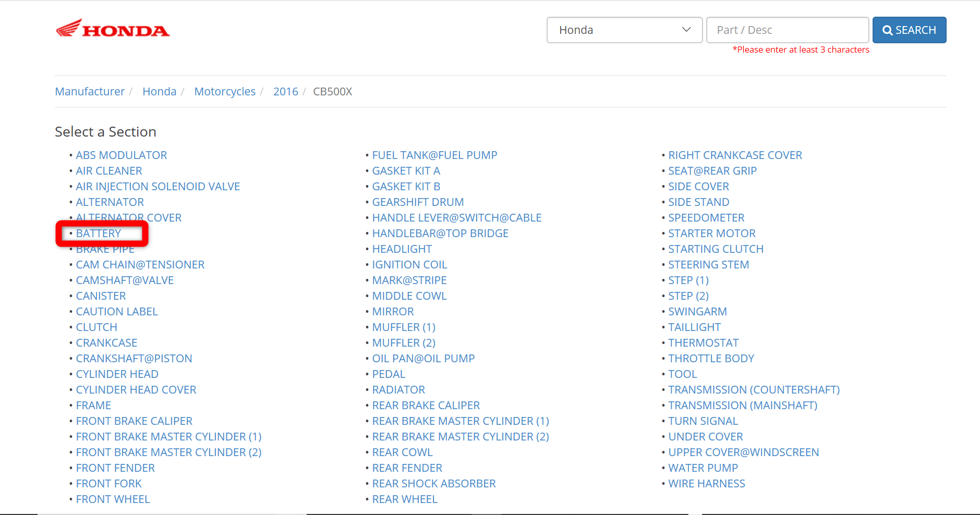
Task: Open the CRANKCASE section
Action: point(107,343)
